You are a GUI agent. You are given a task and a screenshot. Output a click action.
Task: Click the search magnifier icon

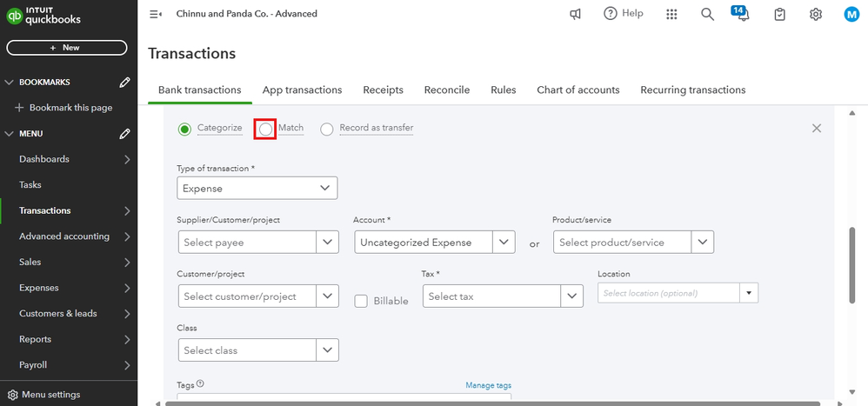[707, 14]
